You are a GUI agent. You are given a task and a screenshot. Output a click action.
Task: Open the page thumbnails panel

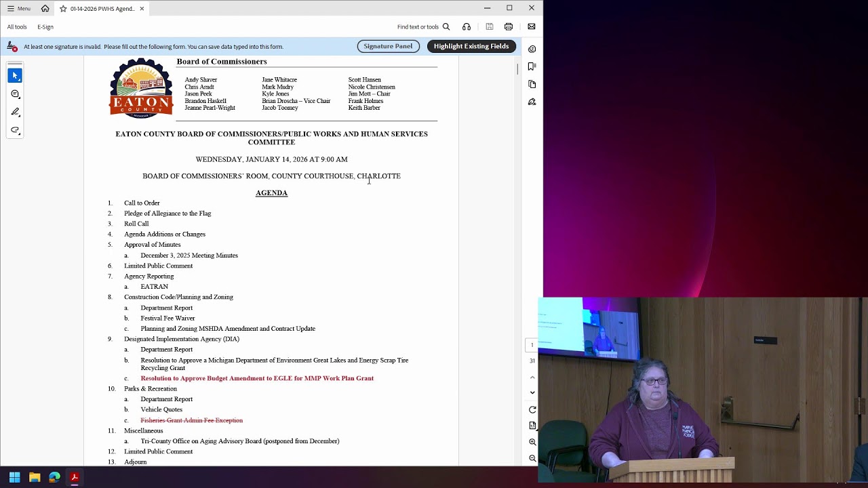pyautogui.click(x=532, y=84)
